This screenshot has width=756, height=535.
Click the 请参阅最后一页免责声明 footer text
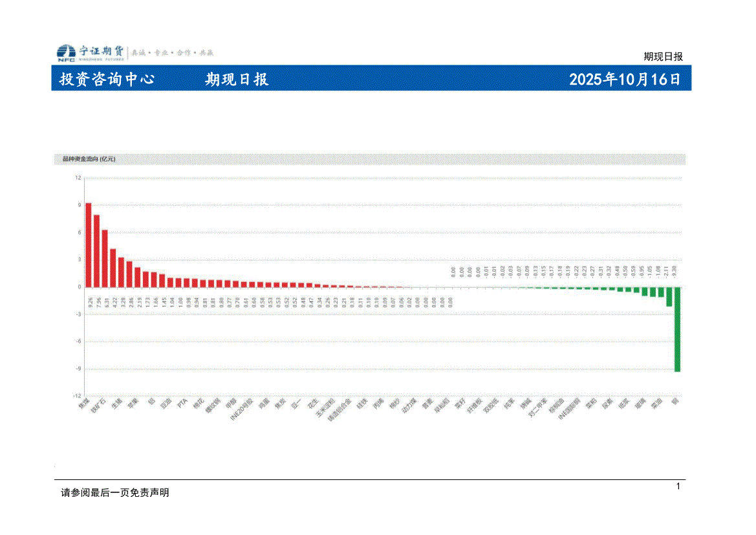point(114,493)
